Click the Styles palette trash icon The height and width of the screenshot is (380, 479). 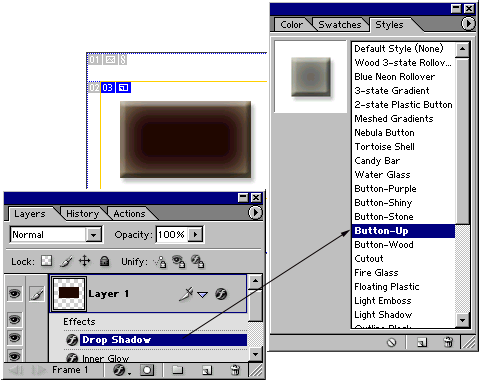coord(448,342)
